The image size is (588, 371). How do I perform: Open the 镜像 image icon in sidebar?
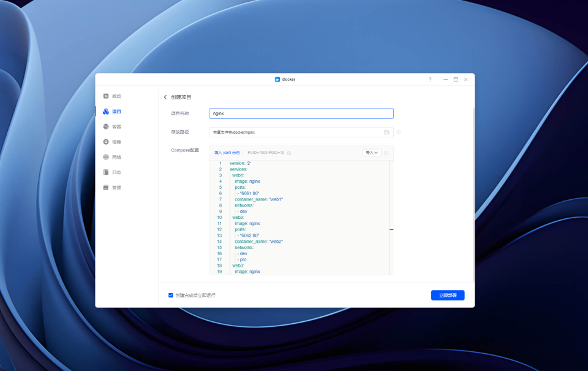106,142
